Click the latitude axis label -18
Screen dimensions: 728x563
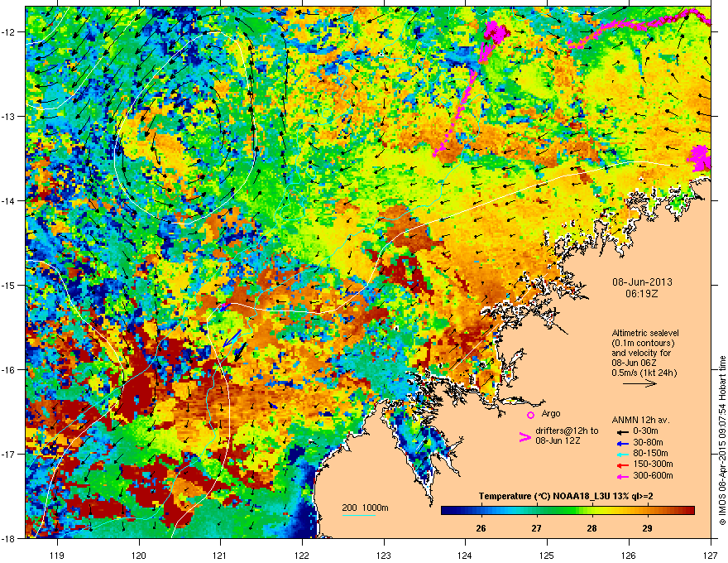click(8, 538)
